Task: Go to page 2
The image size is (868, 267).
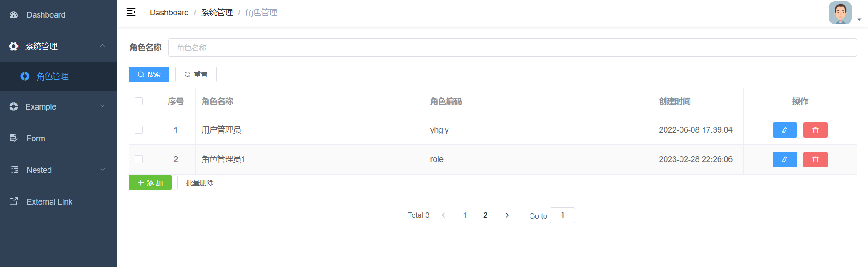Action: click(x=485, y=215)
